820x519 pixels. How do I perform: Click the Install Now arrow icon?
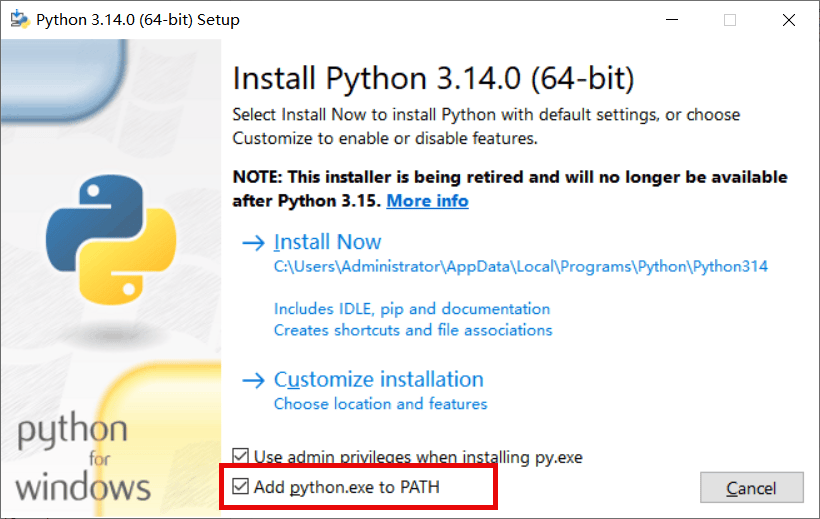[254, 242]
